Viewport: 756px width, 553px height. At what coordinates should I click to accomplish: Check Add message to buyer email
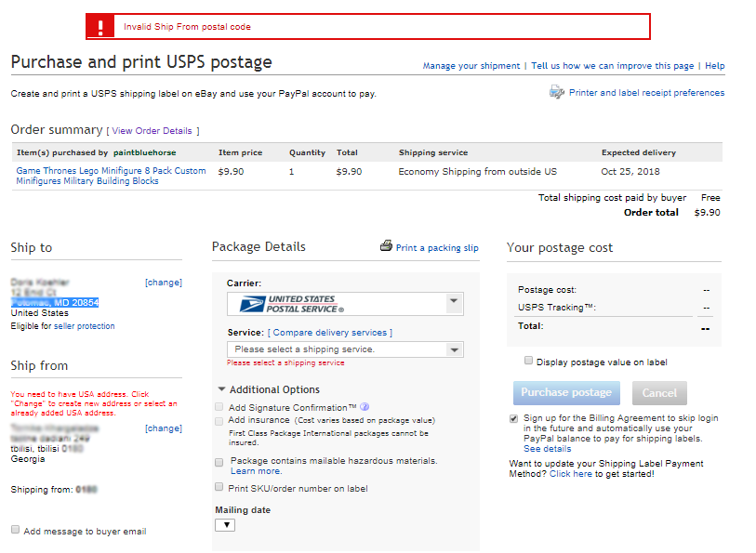(16, 530)
